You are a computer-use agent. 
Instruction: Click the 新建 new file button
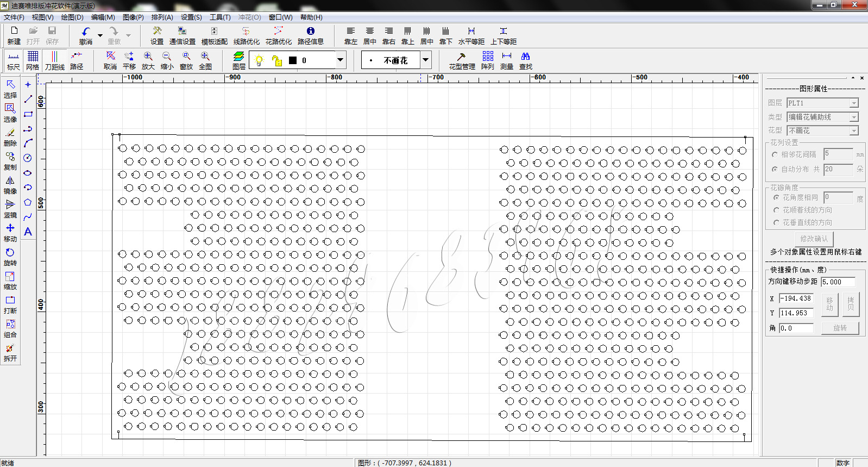[14, 35]
